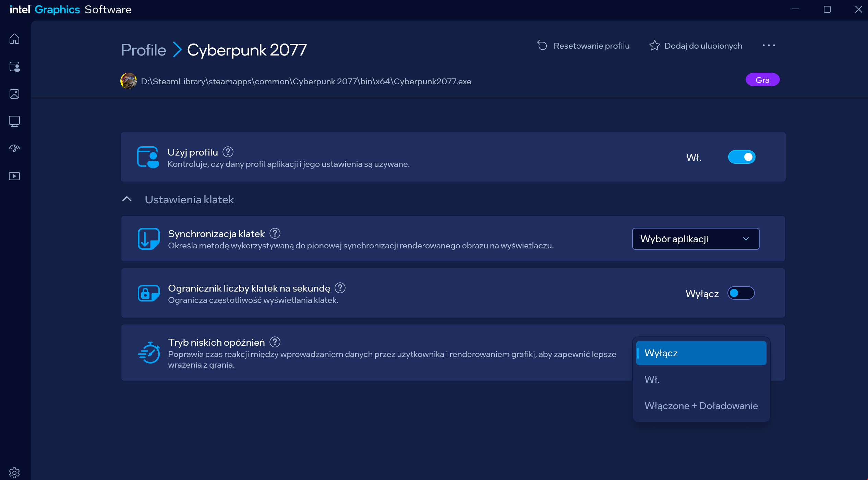Open the Settings gear in sidebar
868x480 pixels.
click(x=14, y=472)
